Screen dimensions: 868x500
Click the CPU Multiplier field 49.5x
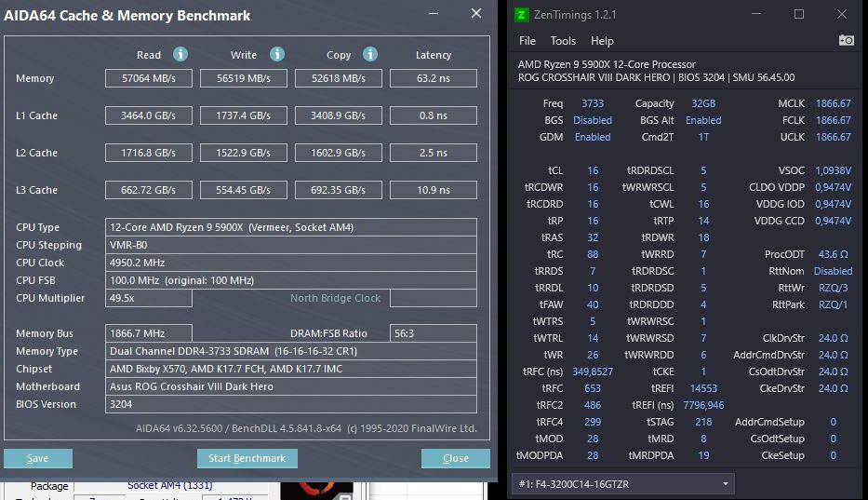point(148,298)
